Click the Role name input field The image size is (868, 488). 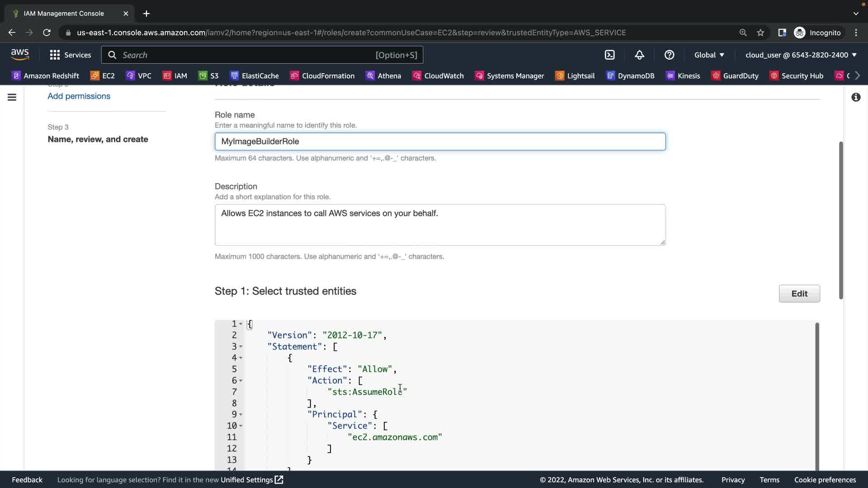[x=439, y=141]
